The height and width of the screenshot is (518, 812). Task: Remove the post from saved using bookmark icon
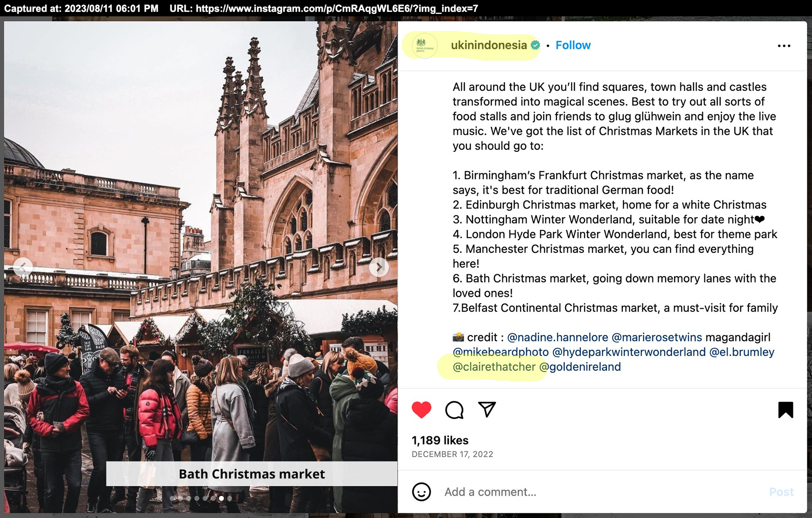tap(785, 409)
